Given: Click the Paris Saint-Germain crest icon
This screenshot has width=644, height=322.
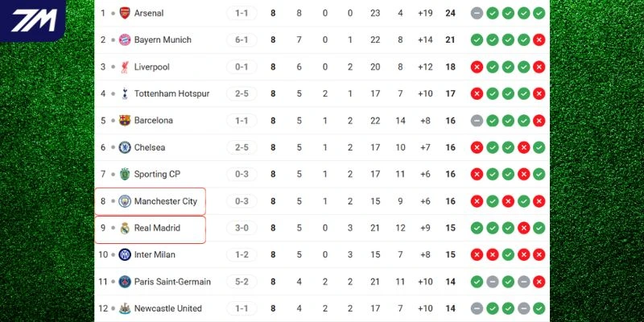Looking at the screenshot, I should pyautogui.click(x=125, y=282).
